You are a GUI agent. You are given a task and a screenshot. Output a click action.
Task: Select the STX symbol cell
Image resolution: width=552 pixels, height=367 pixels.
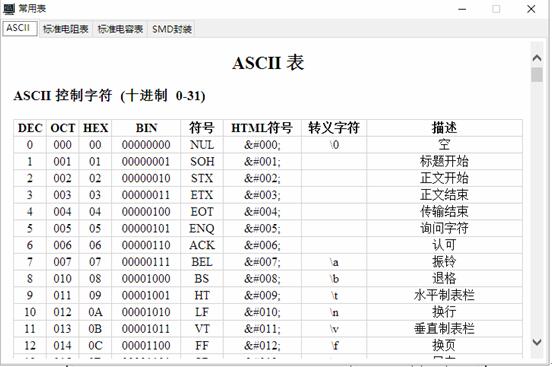click(x=202, y=178)
